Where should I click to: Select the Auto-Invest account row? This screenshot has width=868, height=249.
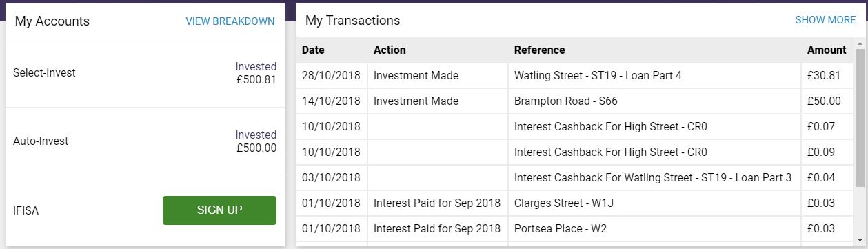145,141
